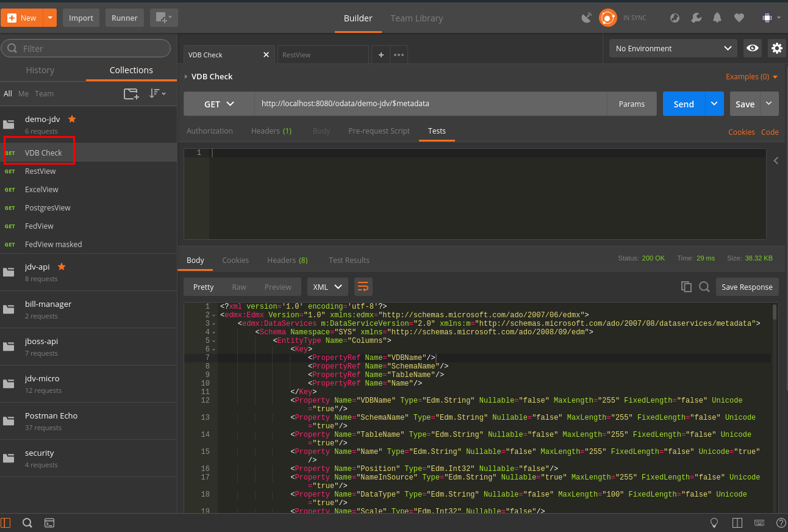Open the user account menu icon
Image resolution: width=788 pixels, height=532 pixels.
click(770, 18)
